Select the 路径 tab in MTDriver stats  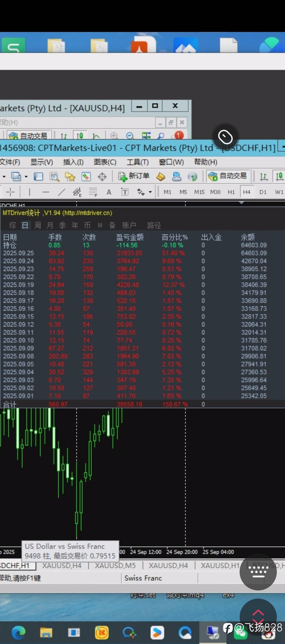(154, 225)
